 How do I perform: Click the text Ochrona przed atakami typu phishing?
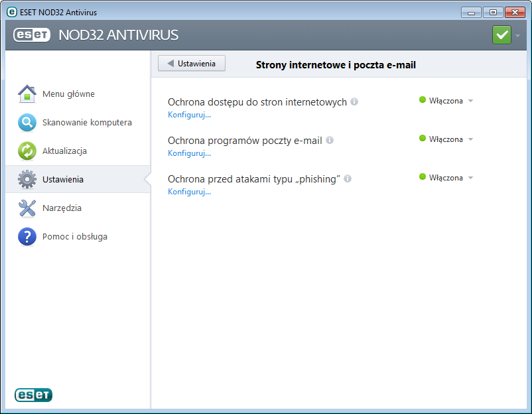pyautogui.click(x=254, y=179)
